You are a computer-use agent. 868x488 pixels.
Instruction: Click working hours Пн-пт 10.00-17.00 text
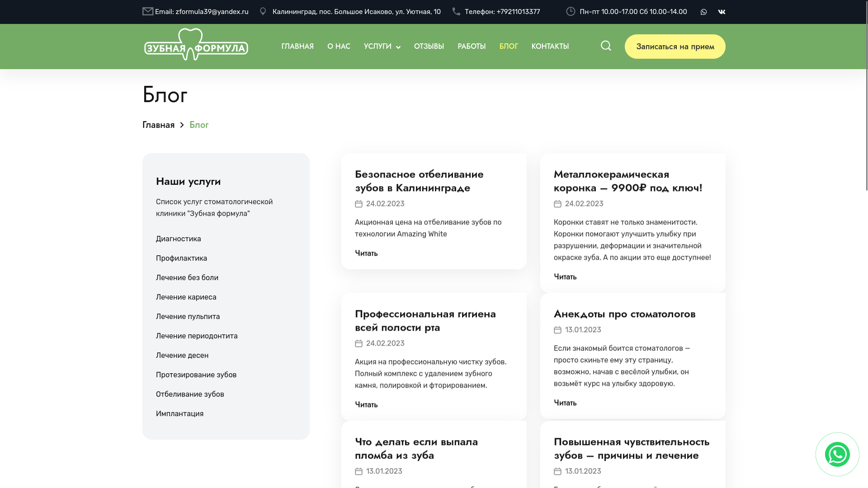click(633, 12)
